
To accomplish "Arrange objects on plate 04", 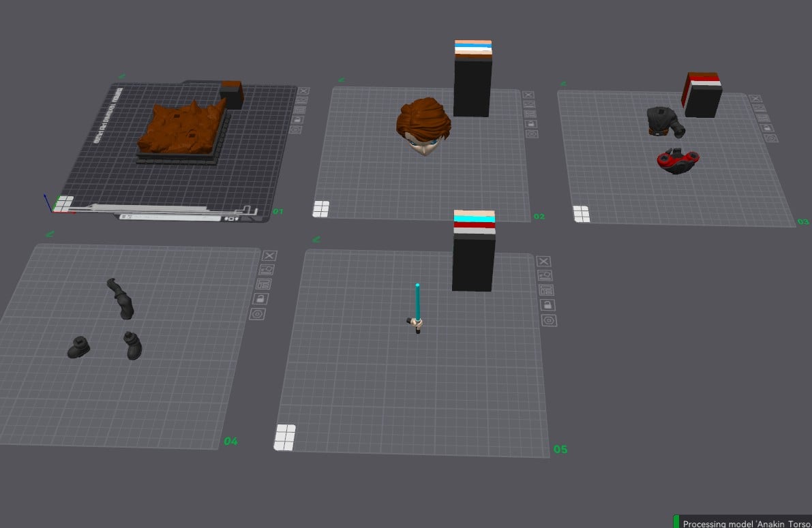I will (264, 284).
